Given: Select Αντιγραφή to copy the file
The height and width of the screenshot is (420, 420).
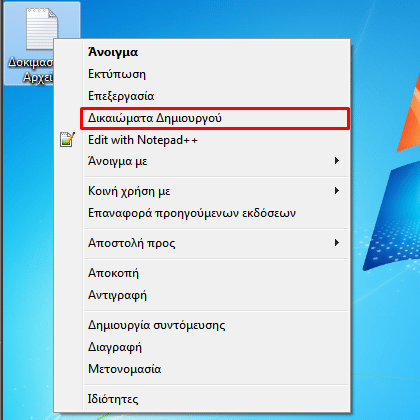Looking at the screenshot, I should [117, 295].
